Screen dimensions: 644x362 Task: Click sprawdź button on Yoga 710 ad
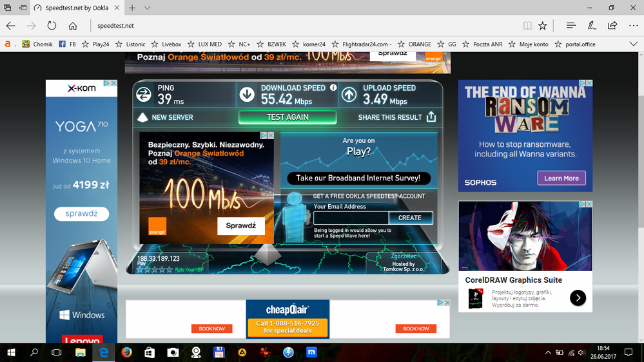pyautogui.click(x=81, y=214)
